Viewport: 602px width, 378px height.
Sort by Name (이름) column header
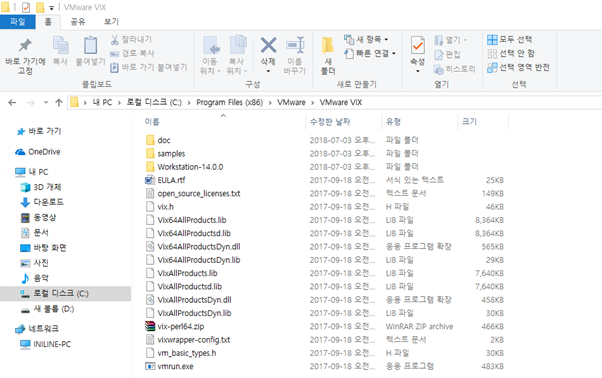(152, 122)
